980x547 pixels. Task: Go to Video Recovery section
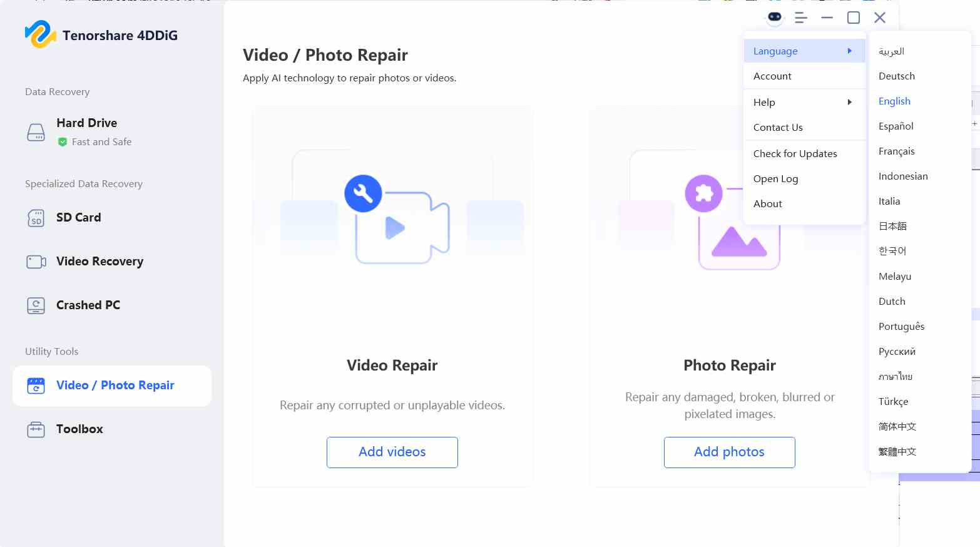pyautogui.click(x=112, y=262)
